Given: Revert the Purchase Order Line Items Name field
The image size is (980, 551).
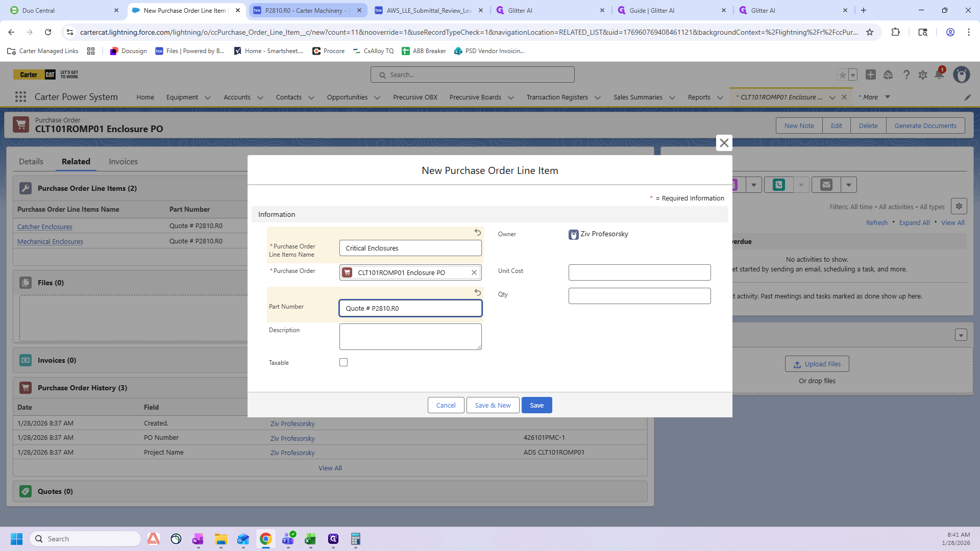Looking at the screenshot, I should (x=478, y=232).
